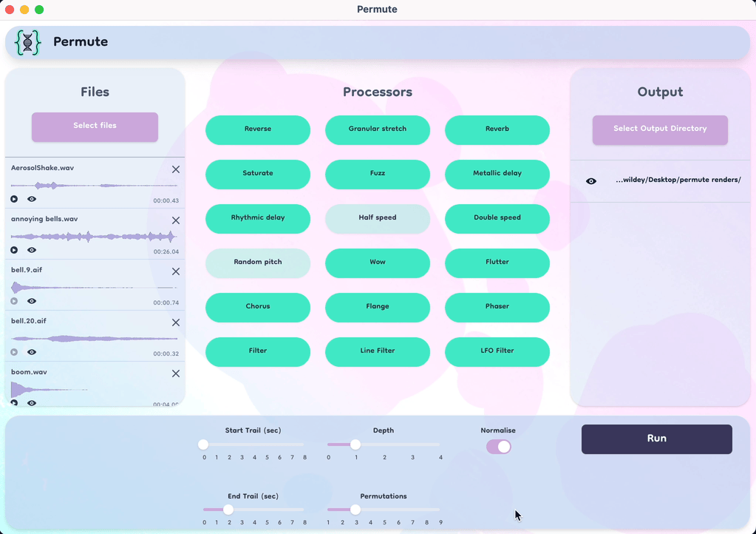The image size is (756, 534).
Task: Click the yellow macOS minimize button
Action: click(24, 10)
